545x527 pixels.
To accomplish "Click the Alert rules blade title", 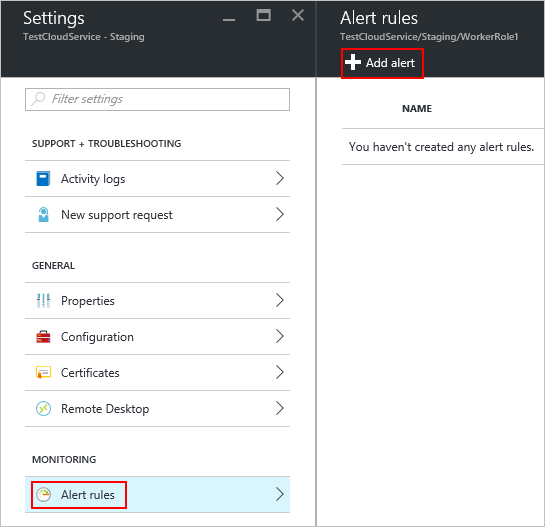I will coord(379,18).
